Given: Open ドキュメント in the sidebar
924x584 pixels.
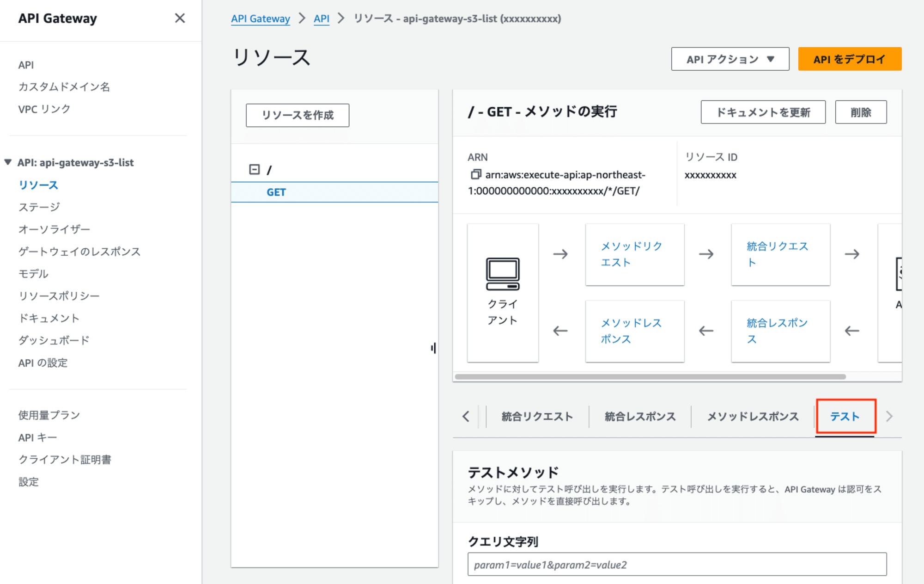Looking at the screenshot, I should (49, 318).
